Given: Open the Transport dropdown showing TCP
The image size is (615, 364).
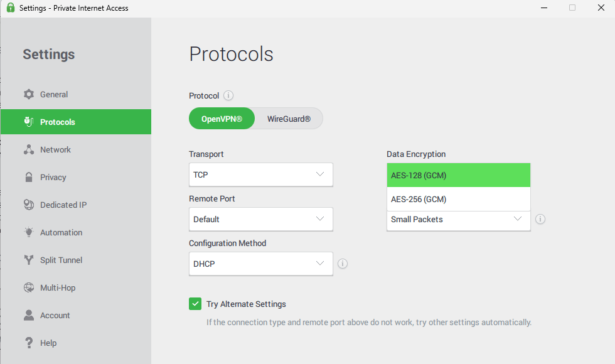Looking at the screenshot, I should (260, 174).
